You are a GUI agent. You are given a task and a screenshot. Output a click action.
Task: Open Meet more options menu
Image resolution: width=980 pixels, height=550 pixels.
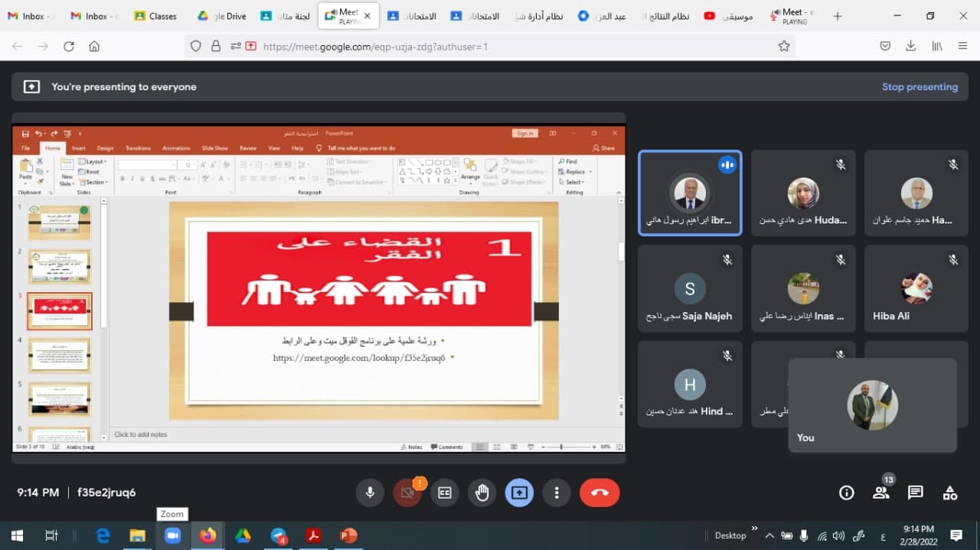pyautogui.click(x=557, y=493)
